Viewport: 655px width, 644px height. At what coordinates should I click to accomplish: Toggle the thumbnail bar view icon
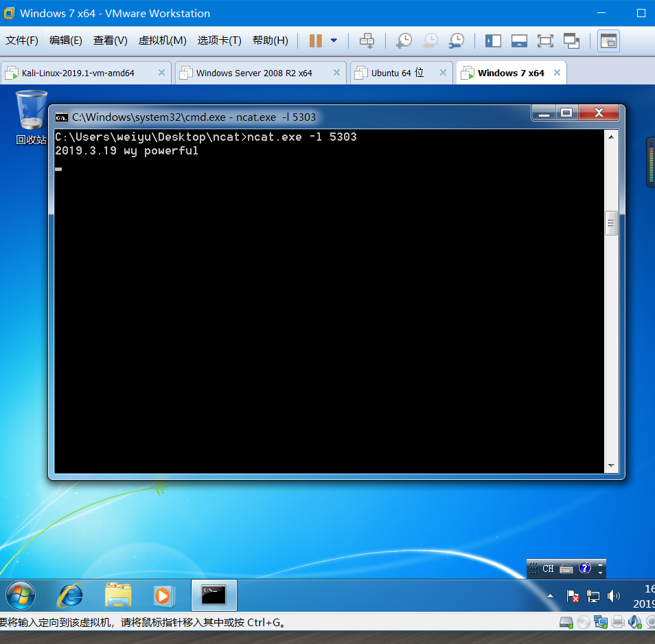point(519,41)
